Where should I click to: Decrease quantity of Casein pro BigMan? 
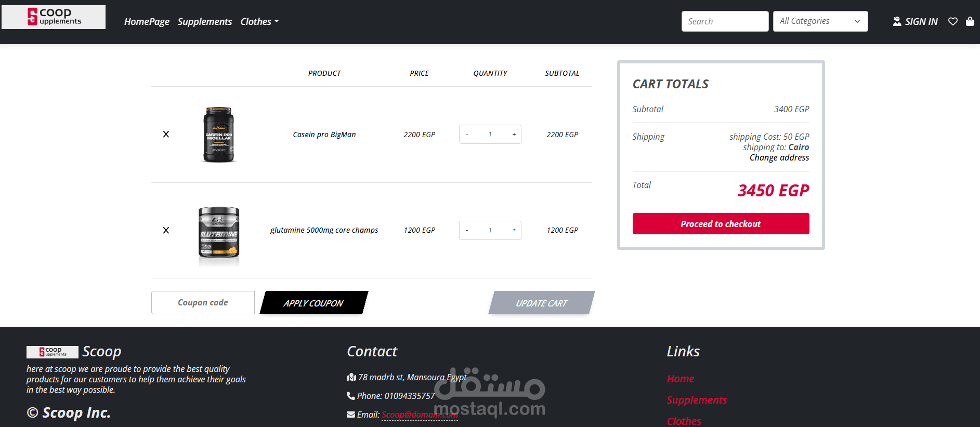click(x=467, y=135)
